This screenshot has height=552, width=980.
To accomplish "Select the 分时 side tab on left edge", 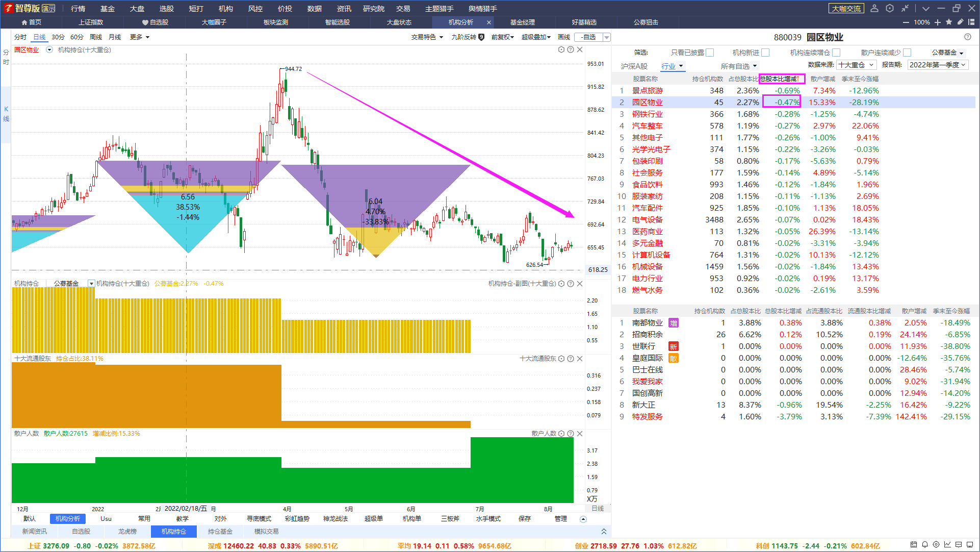I will tap(6, 57).
